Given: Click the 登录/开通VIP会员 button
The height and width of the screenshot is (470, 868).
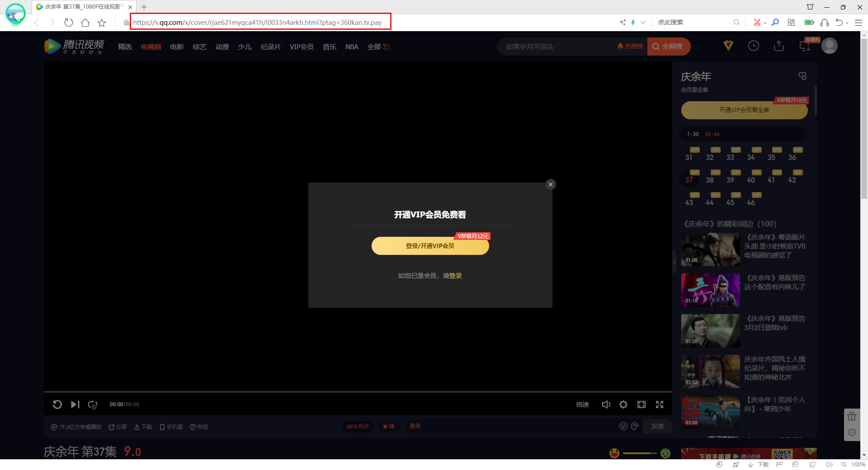Looking at the screenshot, I should (430, 246).
